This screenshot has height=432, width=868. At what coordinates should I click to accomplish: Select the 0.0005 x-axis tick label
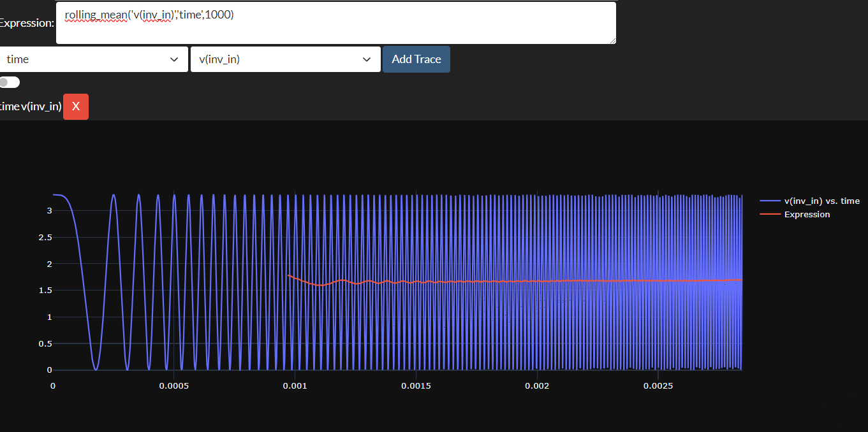[173, 385]
